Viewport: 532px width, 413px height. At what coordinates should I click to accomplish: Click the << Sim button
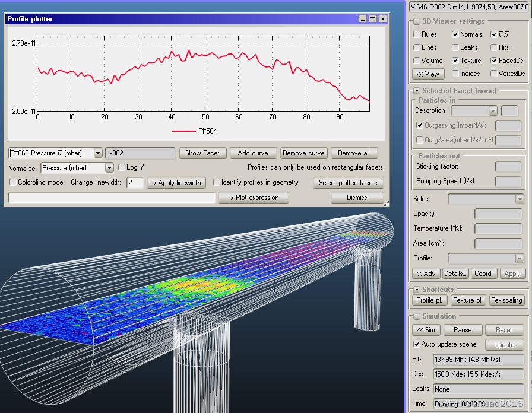[426, 330]
